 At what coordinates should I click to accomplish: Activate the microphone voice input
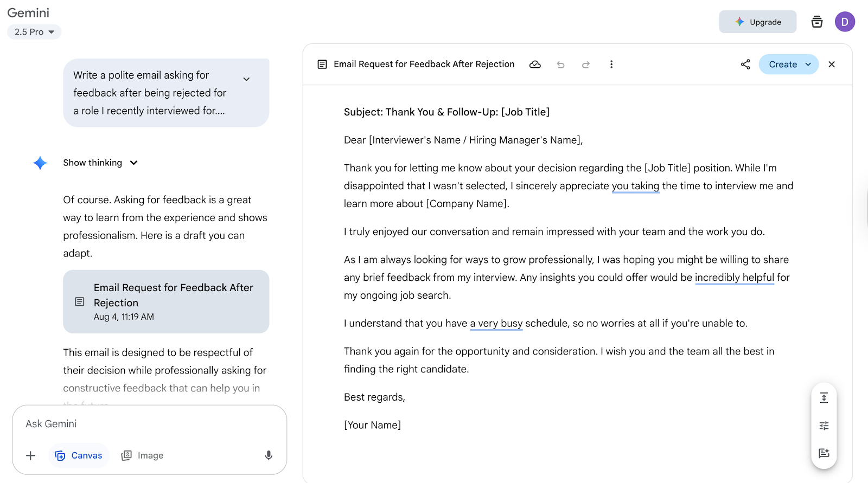pos(269,455)
